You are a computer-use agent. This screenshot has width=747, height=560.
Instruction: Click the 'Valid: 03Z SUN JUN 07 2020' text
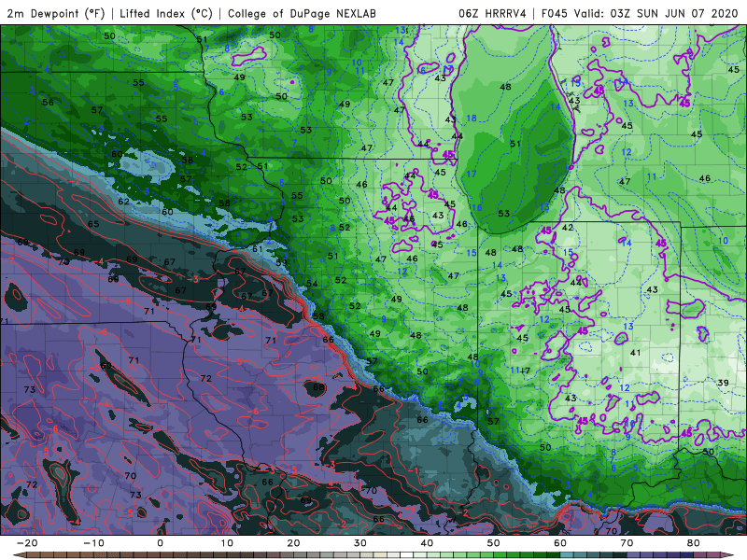655,13
